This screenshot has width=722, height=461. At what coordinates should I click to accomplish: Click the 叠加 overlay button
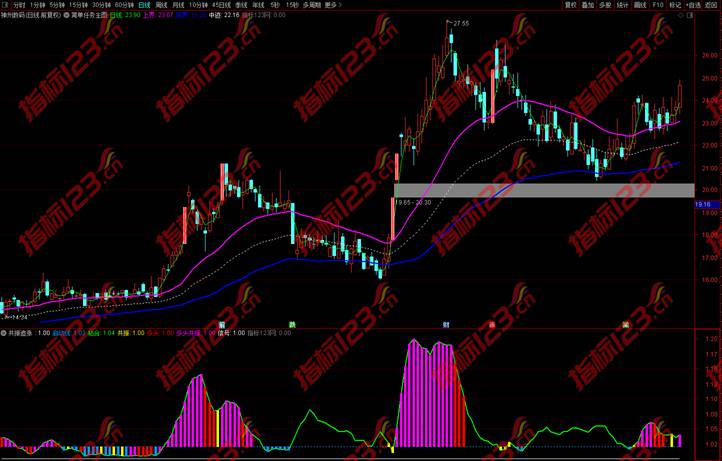(588, 5)
